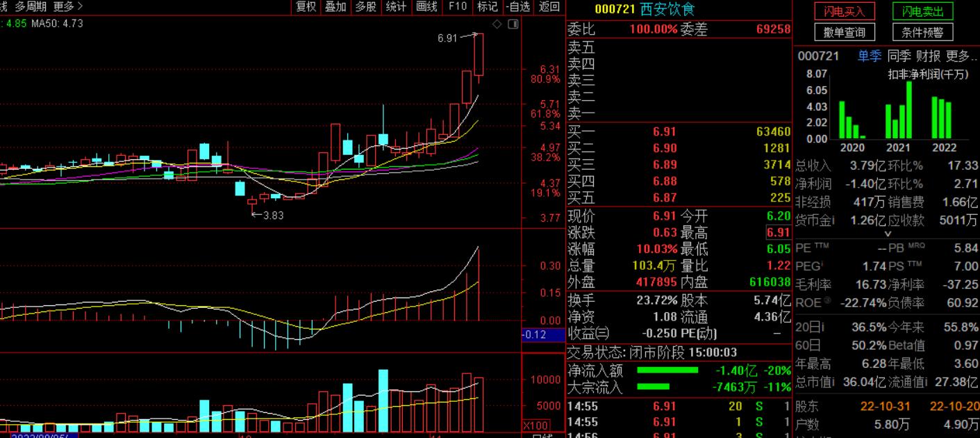Click the 买三 price 6.89
980x438 pixels.
(x=664, y=165)
